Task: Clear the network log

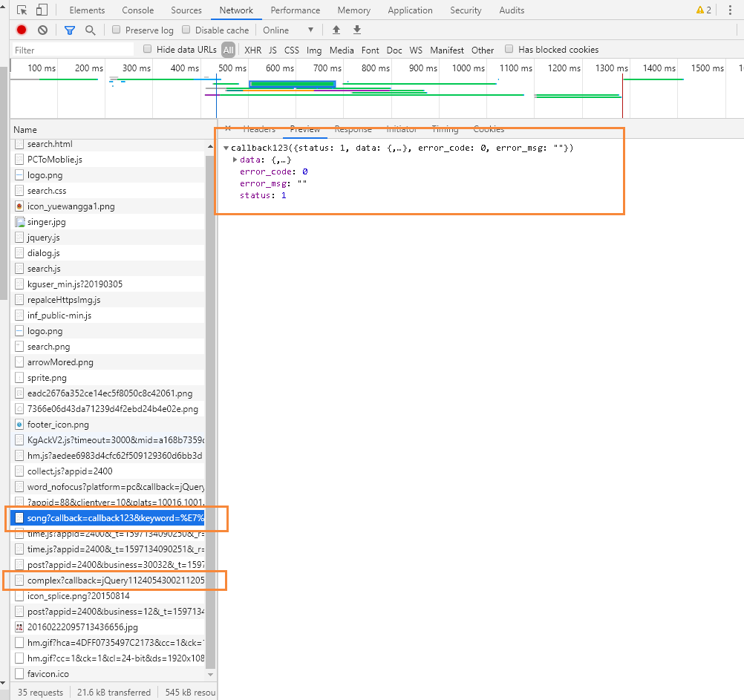Action: [x=43, y=30]
